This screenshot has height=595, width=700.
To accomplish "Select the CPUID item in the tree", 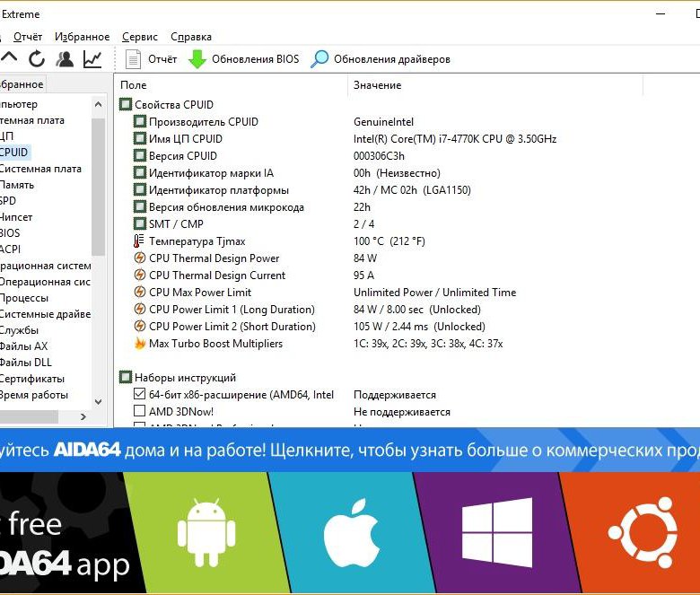I will 14,153.
